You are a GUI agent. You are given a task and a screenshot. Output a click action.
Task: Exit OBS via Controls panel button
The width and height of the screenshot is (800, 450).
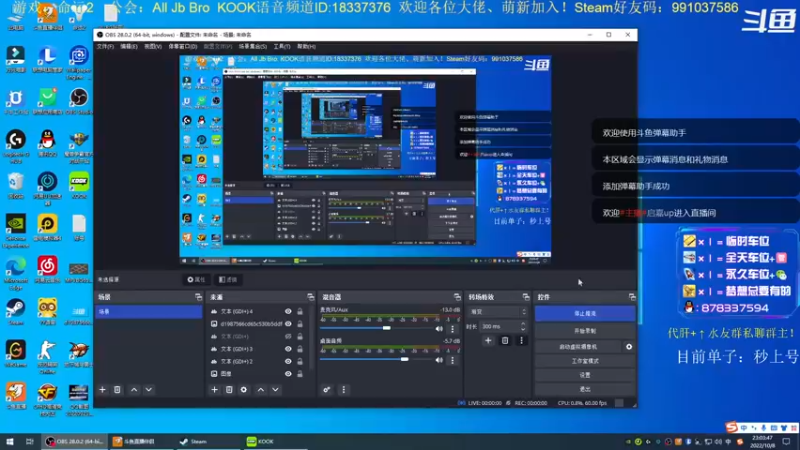coord(585,389)
